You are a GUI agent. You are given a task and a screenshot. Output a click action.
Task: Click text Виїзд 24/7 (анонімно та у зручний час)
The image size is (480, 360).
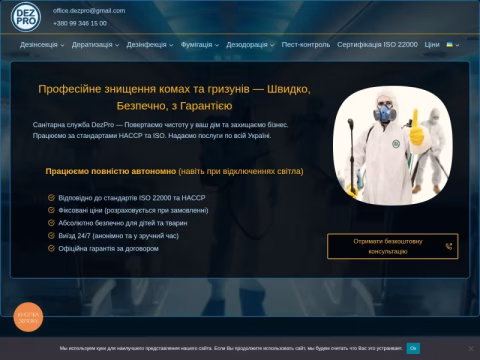coord(119,236)
